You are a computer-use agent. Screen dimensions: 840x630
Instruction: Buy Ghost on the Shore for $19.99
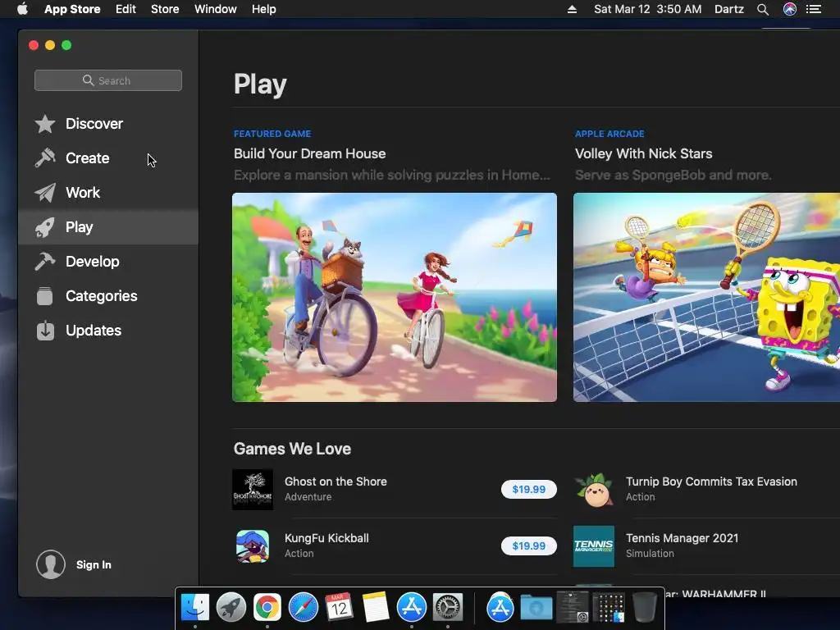tap(529, 489)
